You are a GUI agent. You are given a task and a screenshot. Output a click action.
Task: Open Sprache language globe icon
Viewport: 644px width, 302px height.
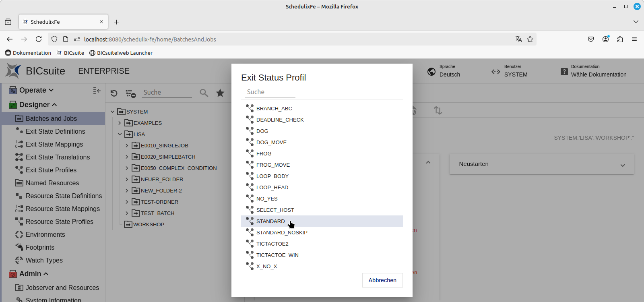click(x=431, y=71)
